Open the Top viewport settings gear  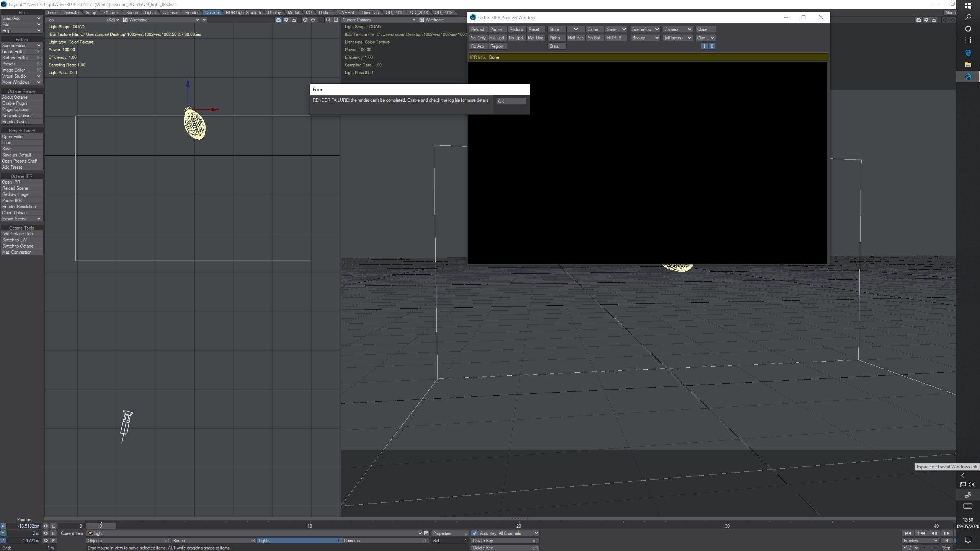pos(286,20)
